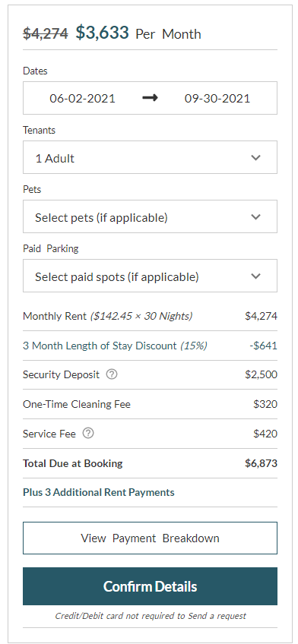Click the end date 09-30-2021

tap(217, 99)
